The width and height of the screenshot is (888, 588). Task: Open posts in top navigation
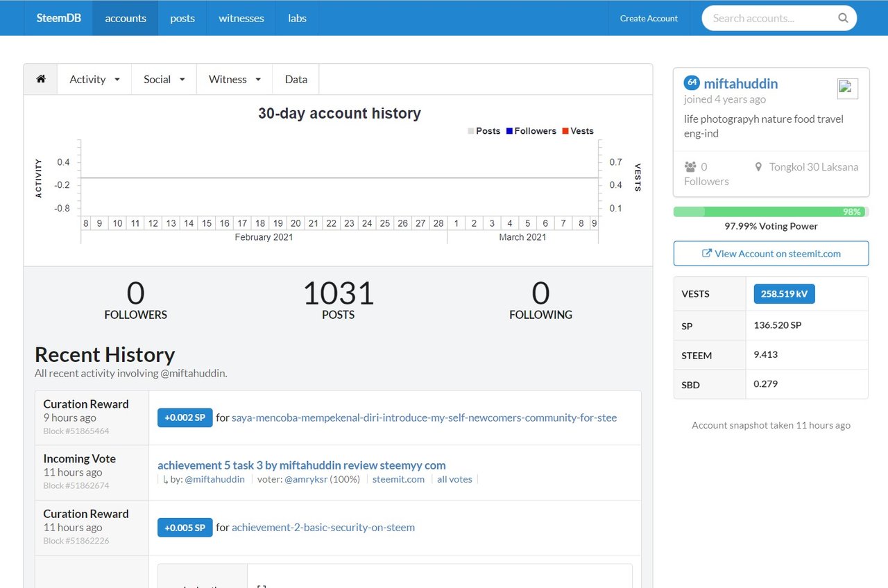pyautogui.click(x=182, y=18)
